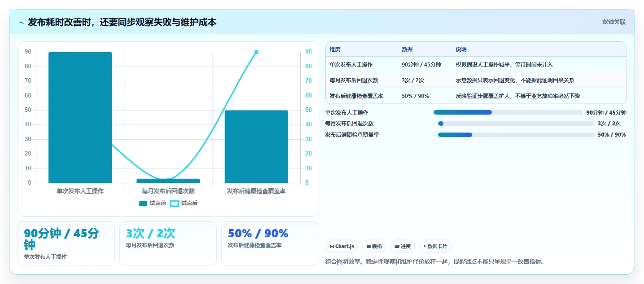Click progress bar for 每月发布后回退次数
Viewport: 644px width, 284px height.
tap(516, 124)
